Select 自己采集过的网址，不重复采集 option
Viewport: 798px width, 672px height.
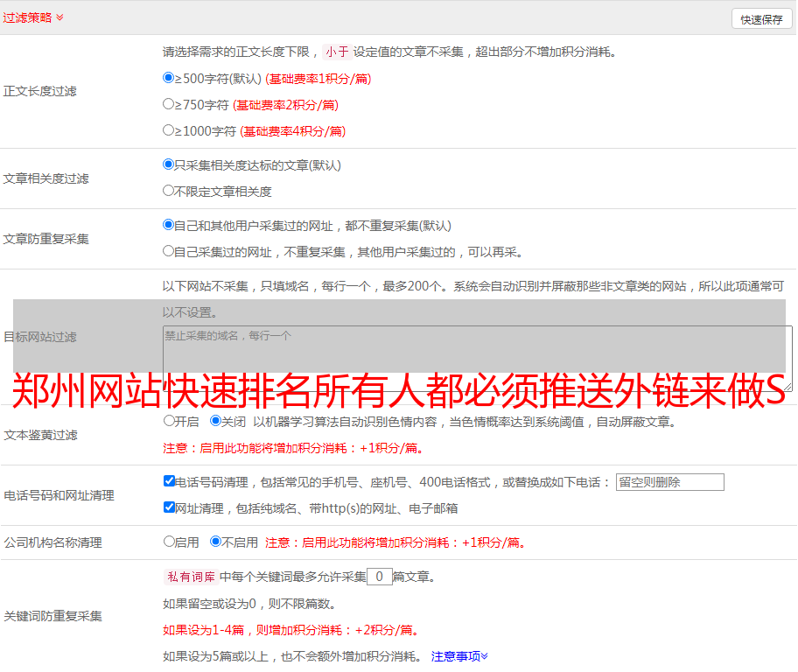[168, 251]
